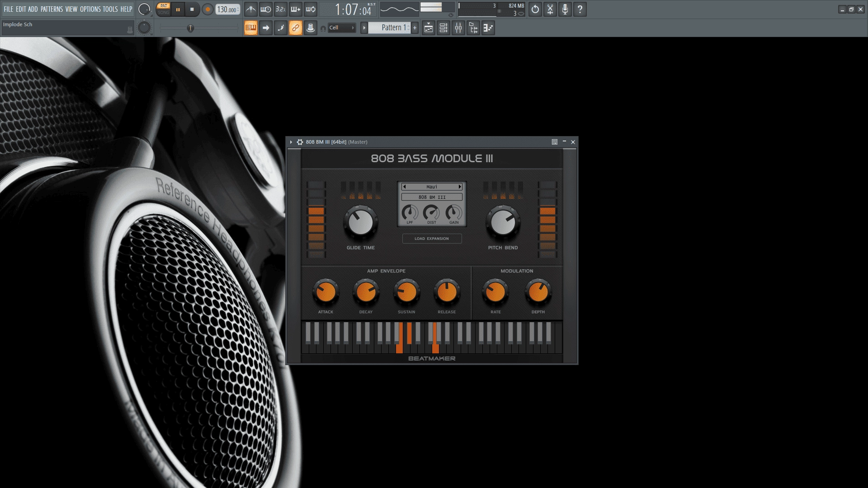Click the GLIDE TIME knob
The height and width of the screenshot is (488, 868).
pyautogui.click(x=361, y=222)
